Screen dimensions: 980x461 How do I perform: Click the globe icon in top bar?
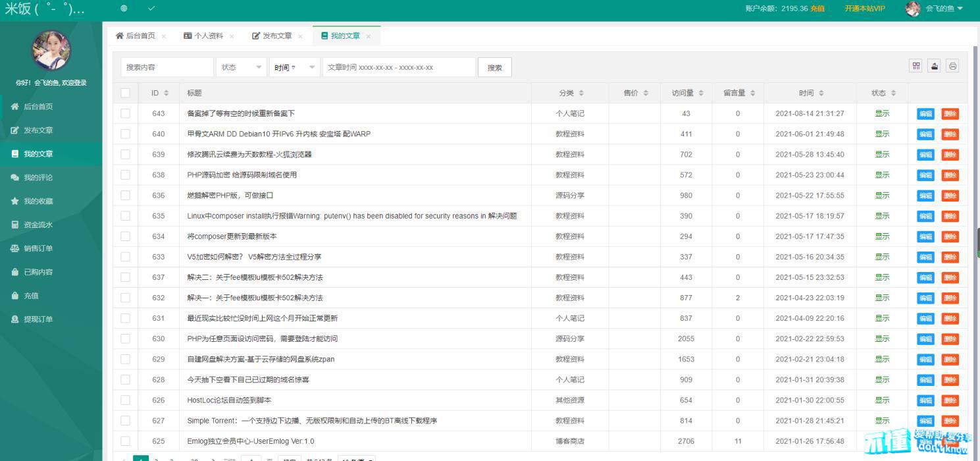[x=124, y=9]
